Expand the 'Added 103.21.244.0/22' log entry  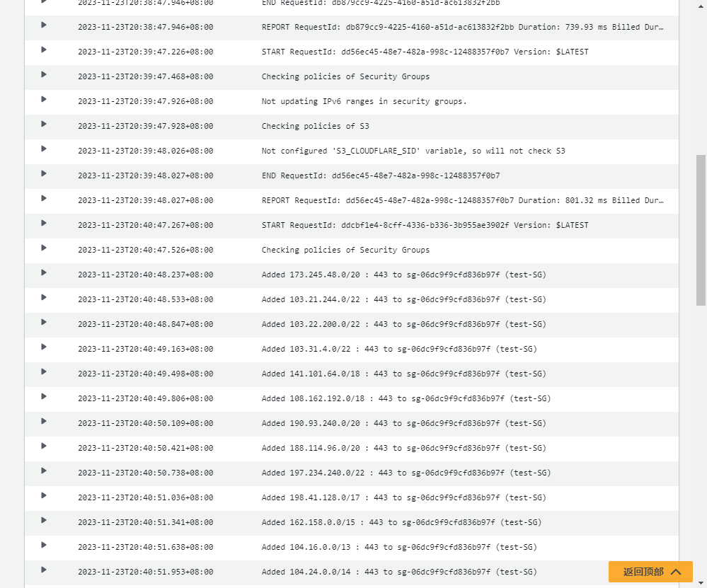[x=44, y=297]
